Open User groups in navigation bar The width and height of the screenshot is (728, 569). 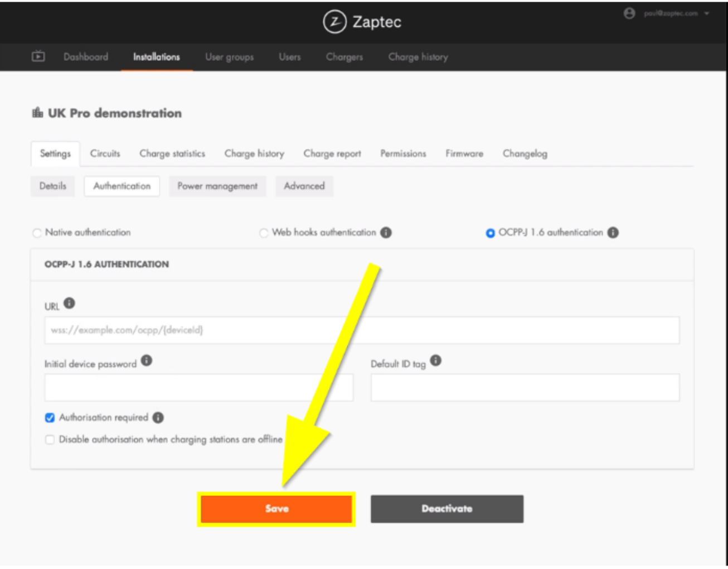pos(230,57)
